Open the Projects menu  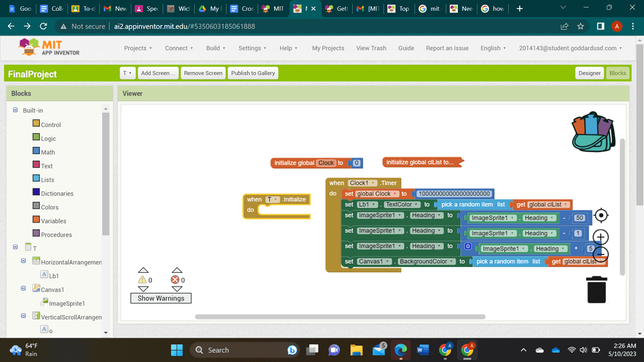[138, 48]
